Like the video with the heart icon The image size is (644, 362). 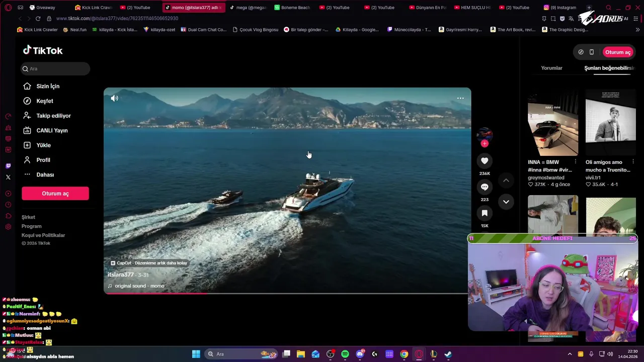tap(485, 161)
